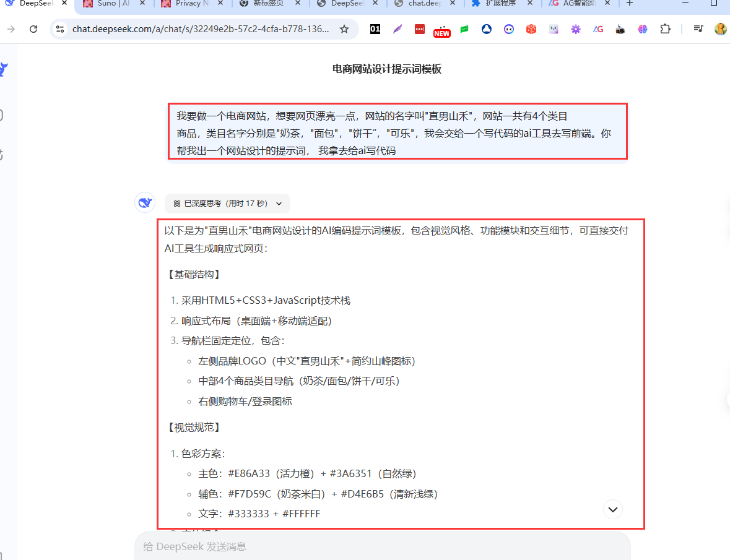Bookmark this page with the star icon
This screenshot has height=560, width=730.
pyautogui.click(x=344, y=29)
